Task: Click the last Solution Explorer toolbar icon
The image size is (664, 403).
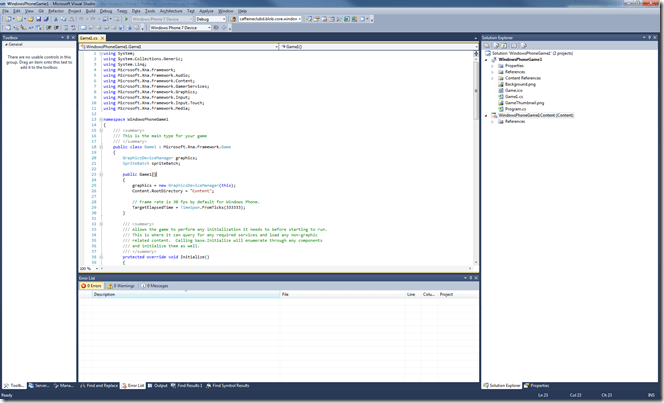Action: pyautogui.click(x=524, y=45)
